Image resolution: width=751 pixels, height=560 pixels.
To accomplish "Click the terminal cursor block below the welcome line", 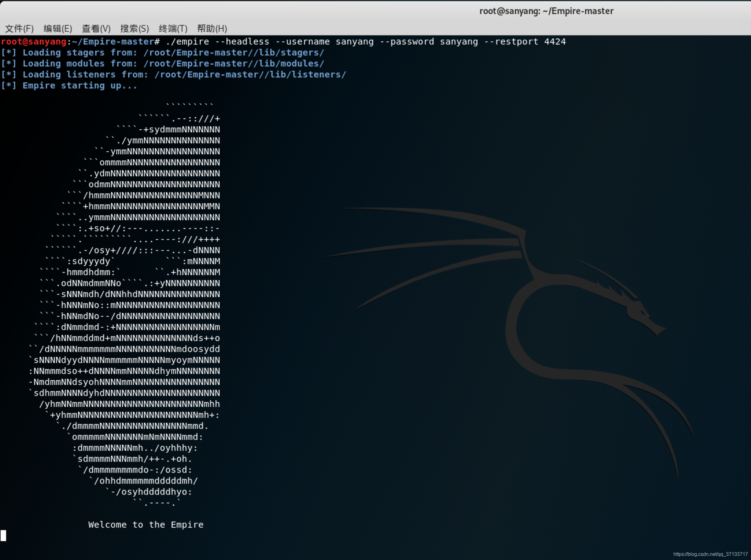I will click(3, 536).
